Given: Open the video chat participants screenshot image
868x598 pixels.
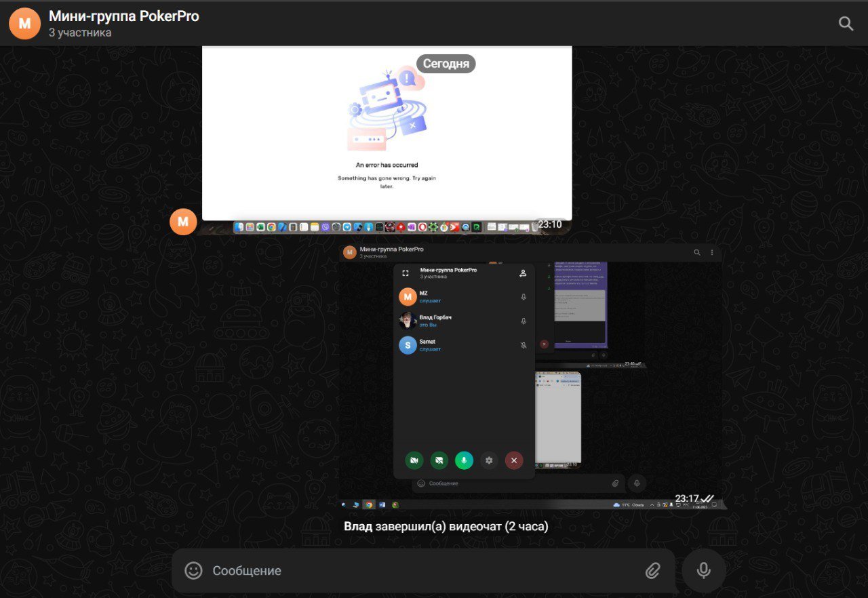Looking at the screenshot, I should (x=531, y=376).
